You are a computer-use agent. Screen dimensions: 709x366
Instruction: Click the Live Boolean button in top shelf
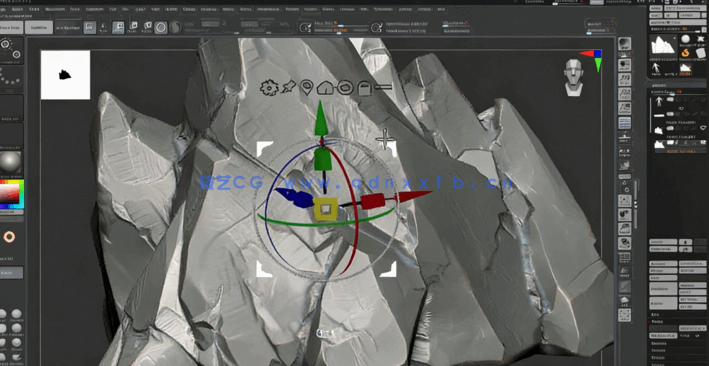[x=68, y=28]
